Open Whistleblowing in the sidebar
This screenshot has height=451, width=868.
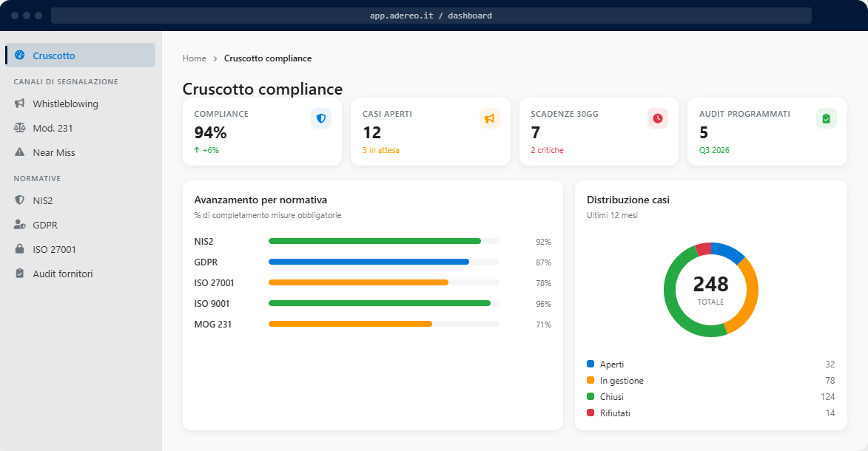tap(80, 104)
